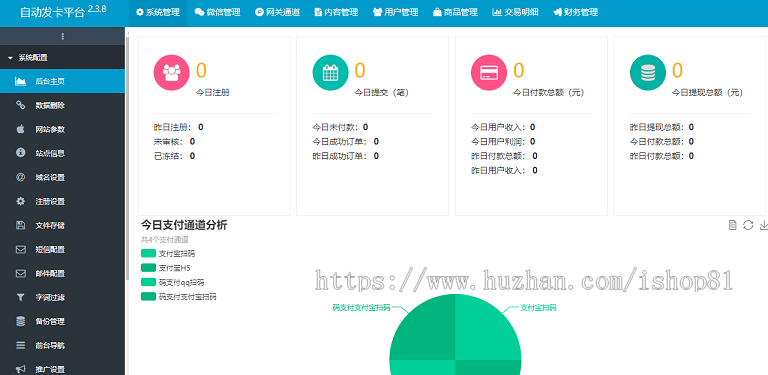Click the floppy disk icon for 文件存储
The width and height of the screenshot is (768, 375).
click(21, 225)
